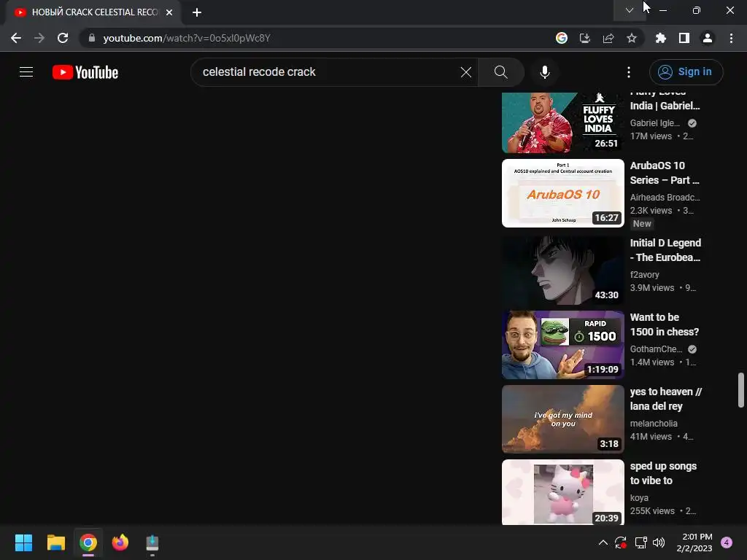Viewport: 747px width, 560px height.
Task: Click the install app icon in address bar
Action: (585, 38)
